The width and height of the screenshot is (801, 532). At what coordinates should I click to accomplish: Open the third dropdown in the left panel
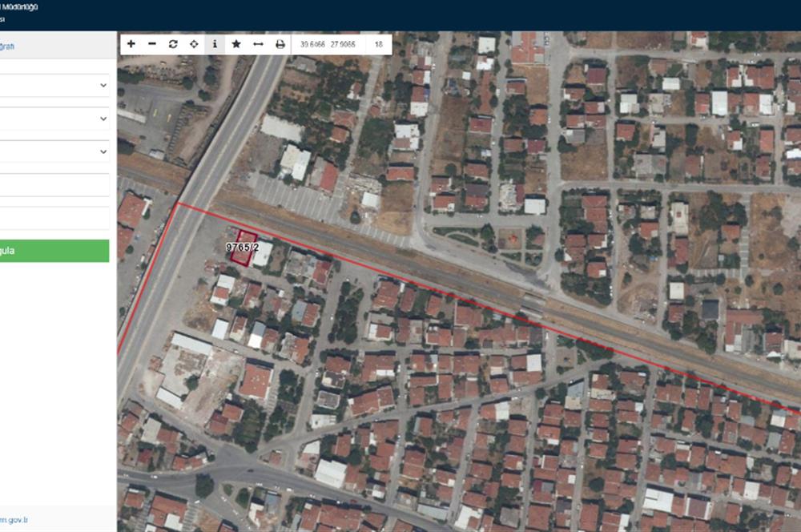[53, 151]
